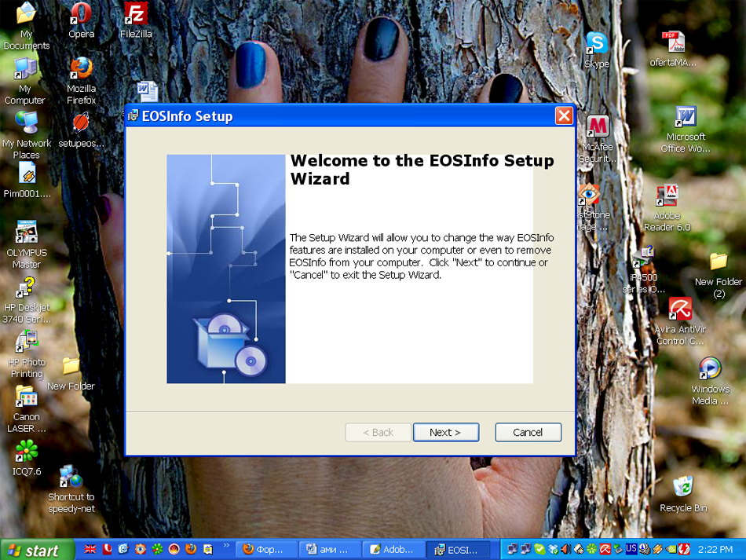Switch to the Firefox taskbar window button
The image size is (746, 560).
(266, 550)
